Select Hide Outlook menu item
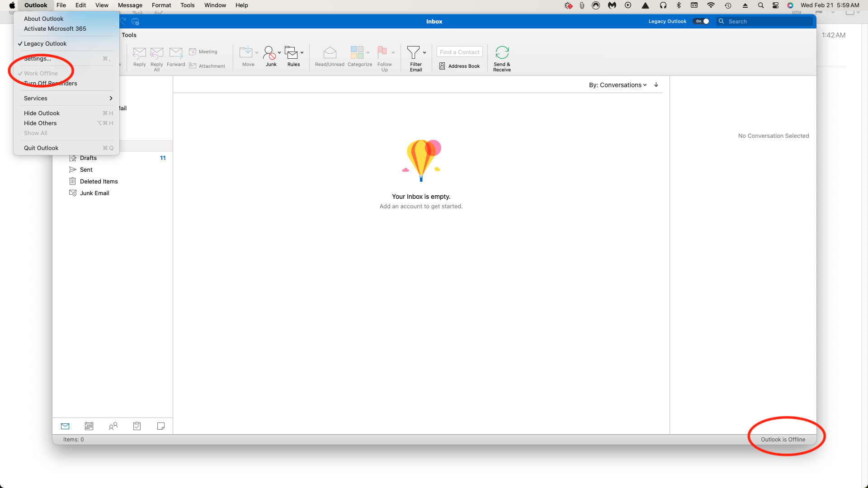 [66, 113]
